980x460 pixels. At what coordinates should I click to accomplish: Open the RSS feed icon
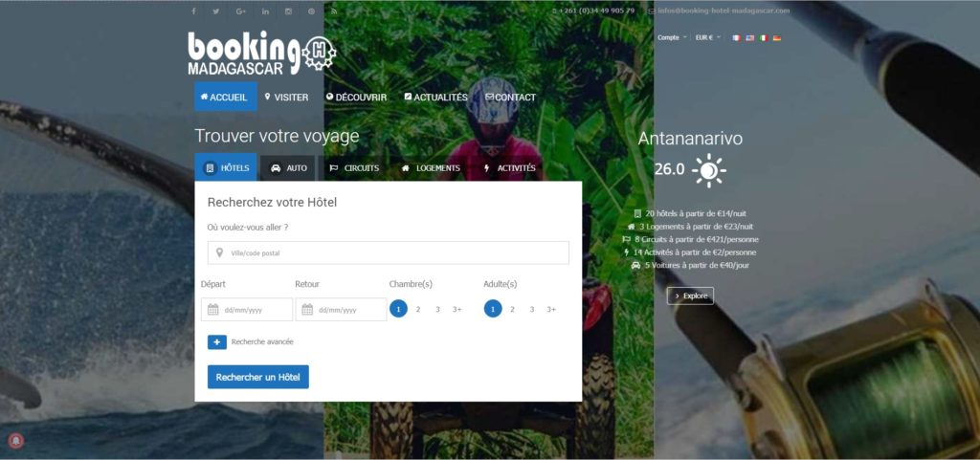point(334,11)
